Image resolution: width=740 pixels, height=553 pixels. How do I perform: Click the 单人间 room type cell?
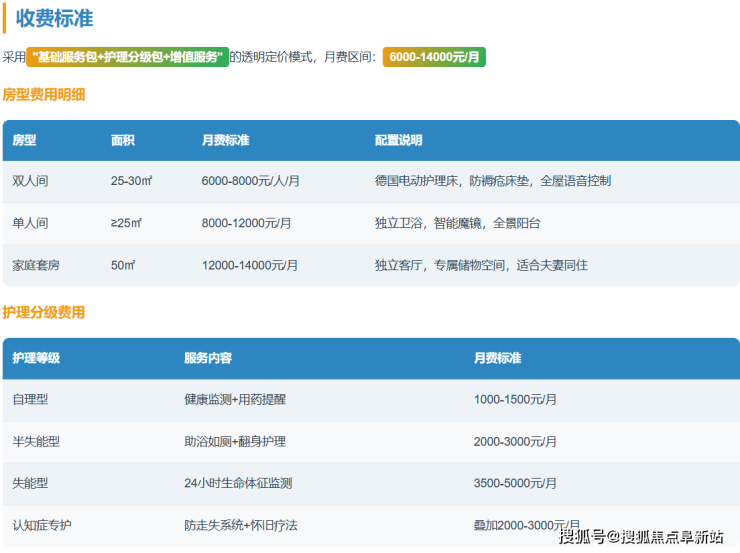click(30, 223)
